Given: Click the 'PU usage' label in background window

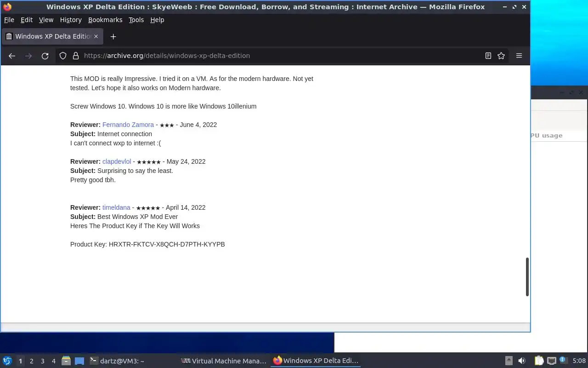Looking at the screenshot, I should (x=547, y=136).
